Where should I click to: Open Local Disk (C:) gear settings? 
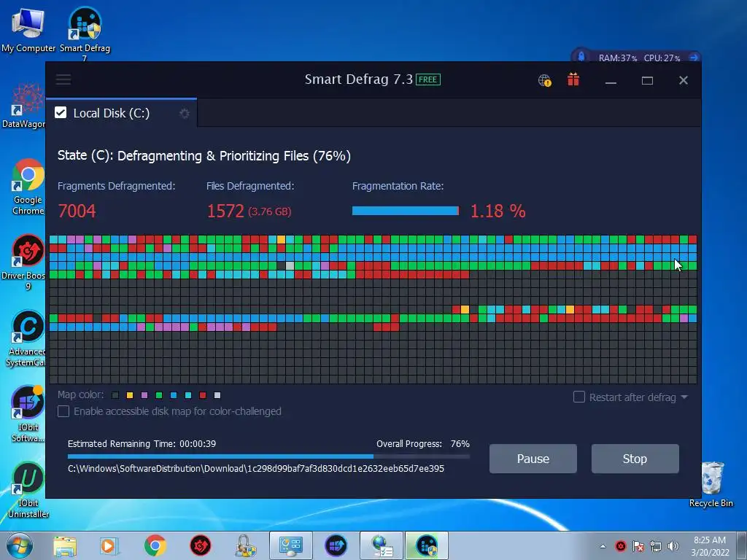click(x=185, y=113)
